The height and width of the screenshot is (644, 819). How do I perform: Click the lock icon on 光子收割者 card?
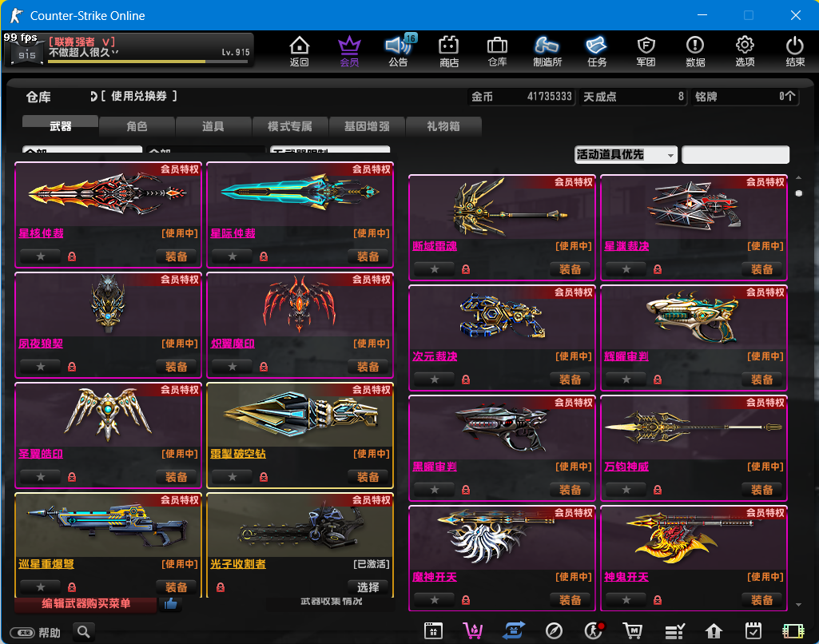[x=221, y=587]
